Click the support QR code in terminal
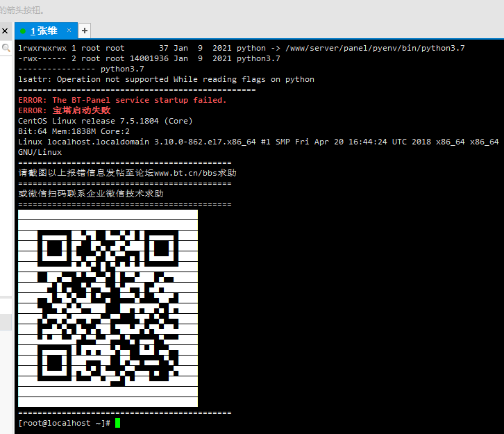This screenshot has width=504, height=434. [x=108, y=308]
